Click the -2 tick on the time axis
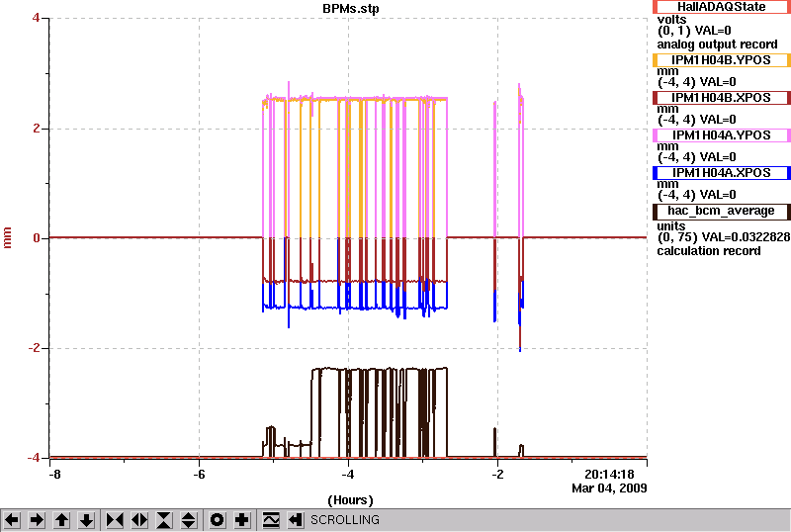 (x=497, y=475)
